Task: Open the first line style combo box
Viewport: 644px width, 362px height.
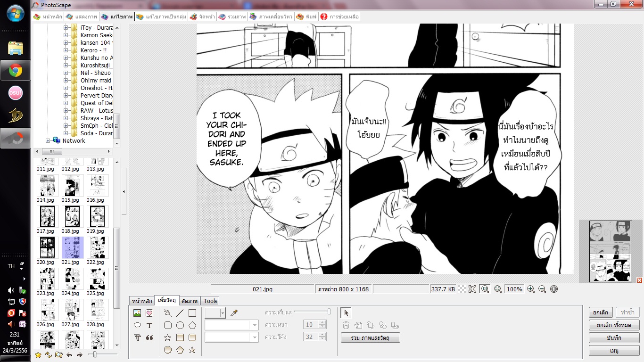Action: click(231, 325)
